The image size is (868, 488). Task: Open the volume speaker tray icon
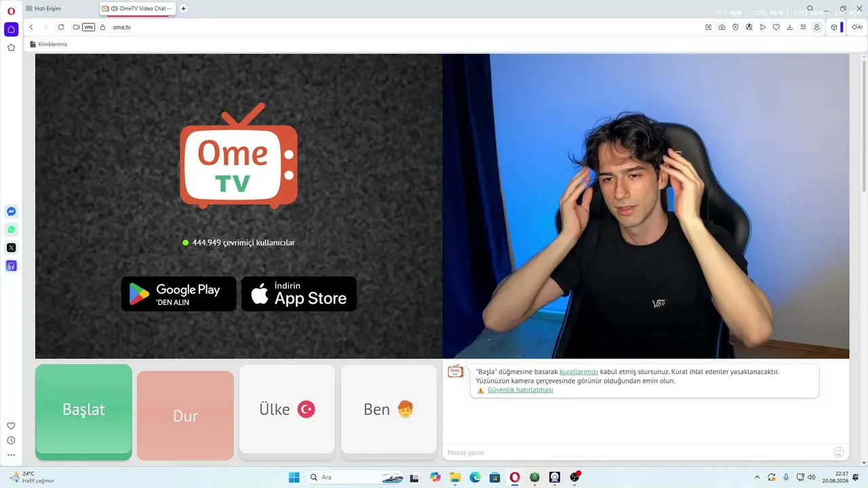click(812, 477)
